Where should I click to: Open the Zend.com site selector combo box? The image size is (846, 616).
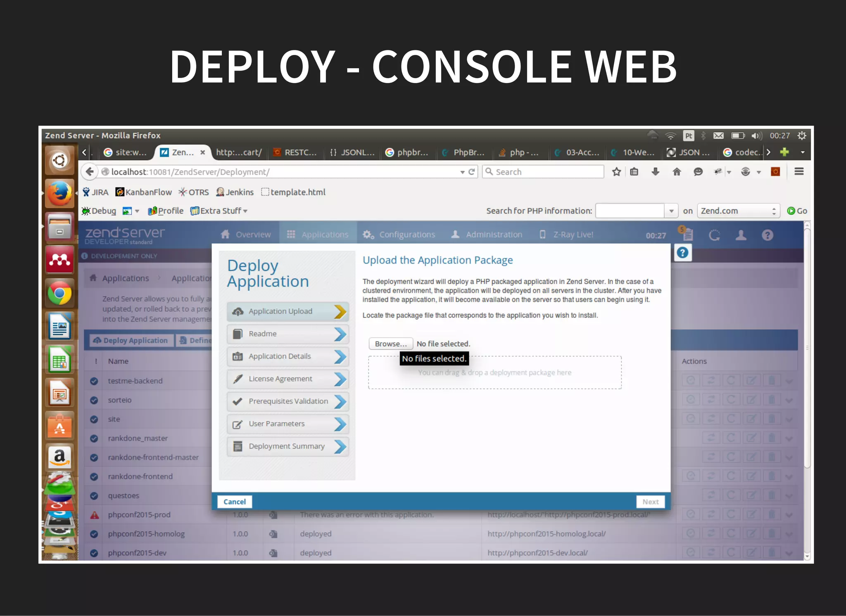tap(738, 211)
